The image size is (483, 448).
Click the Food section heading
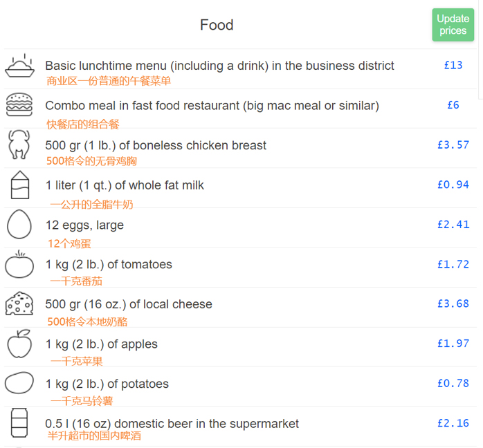tap(217, 25)
